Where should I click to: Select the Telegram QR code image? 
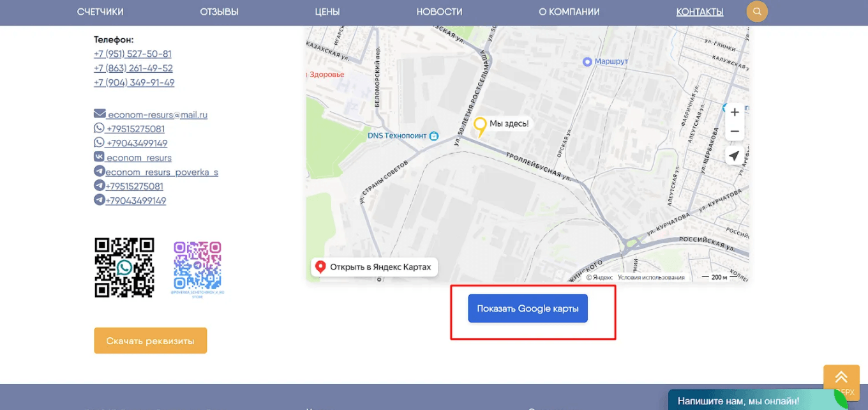coord(198,266)
